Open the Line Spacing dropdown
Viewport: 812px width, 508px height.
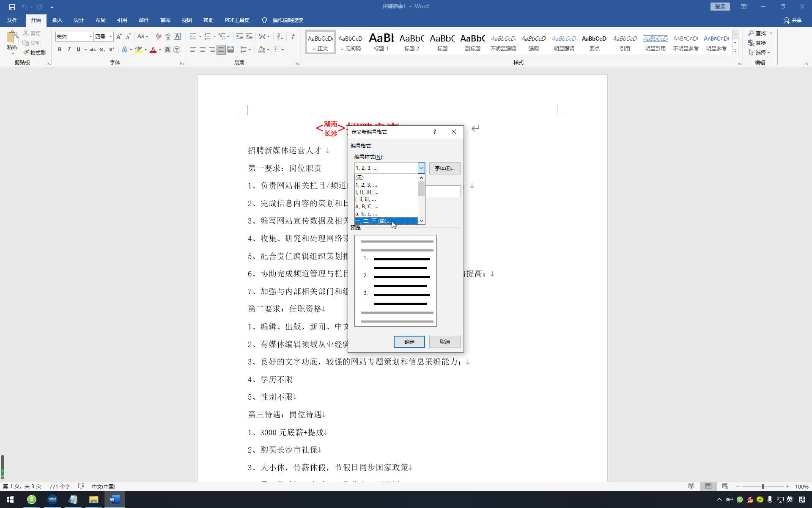coord(245,50)
